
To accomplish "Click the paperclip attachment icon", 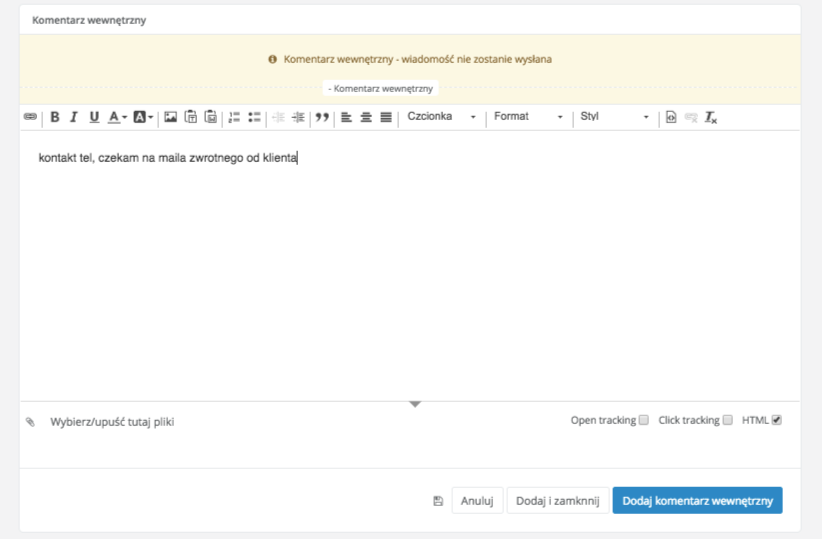I will (x=30, y=422).
